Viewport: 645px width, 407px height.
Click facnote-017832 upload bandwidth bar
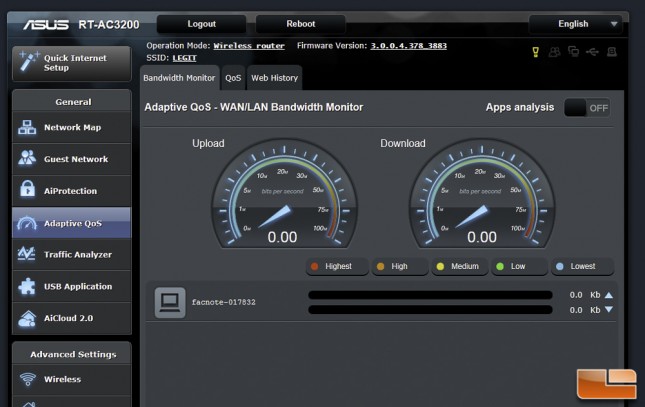pos(430,295)
